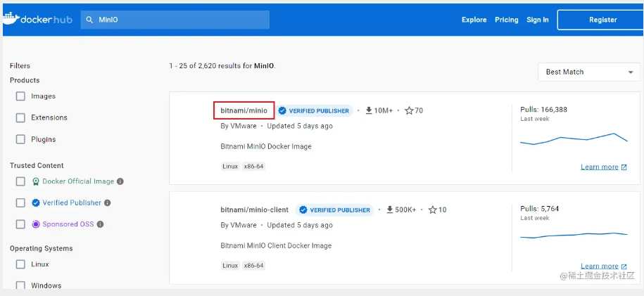Click the download icon on bitnami/minio-client
Viewport: 644px width, 296px height.
390,210
